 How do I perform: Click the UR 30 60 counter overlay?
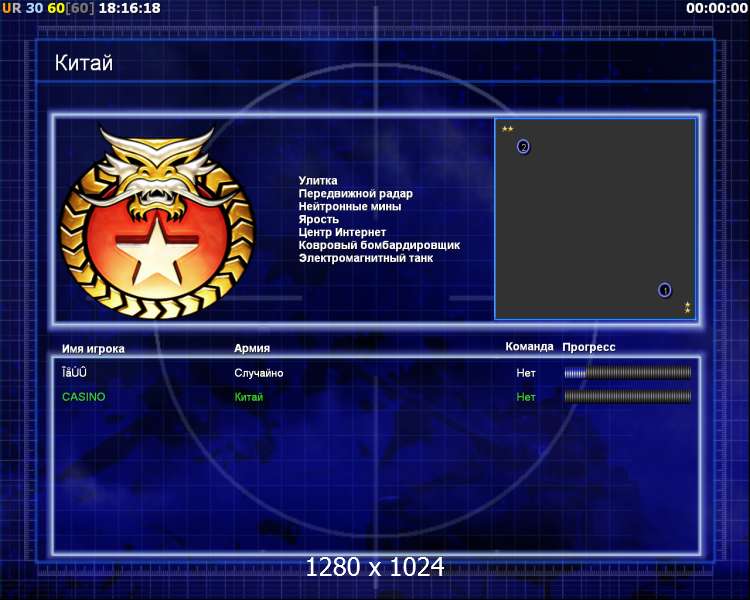point(48,8)
